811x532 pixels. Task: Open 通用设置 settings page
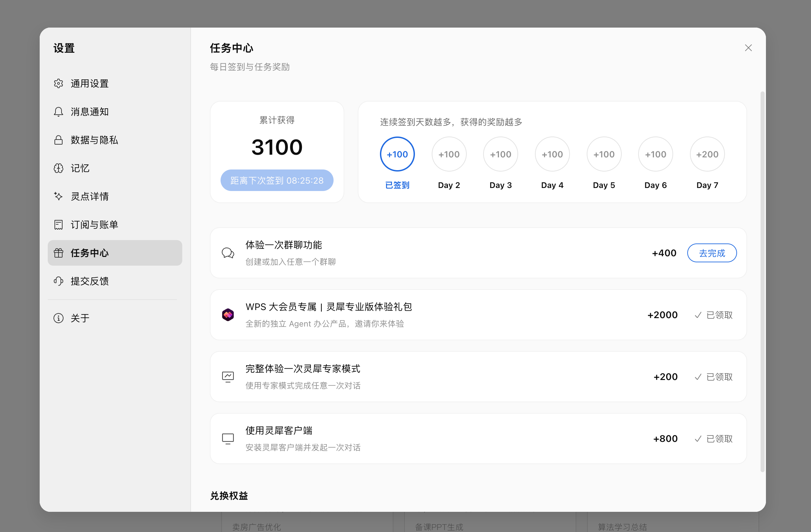115,83
